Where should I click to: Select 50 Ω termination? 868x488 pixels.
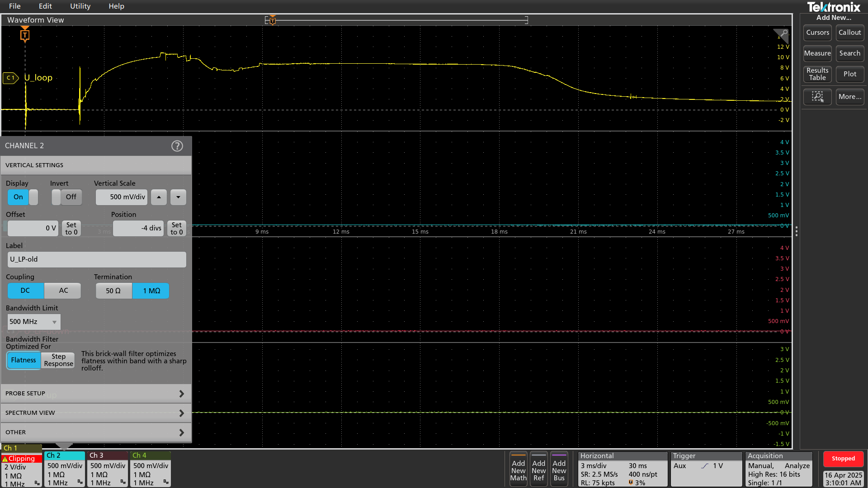[x=113, y=291]
